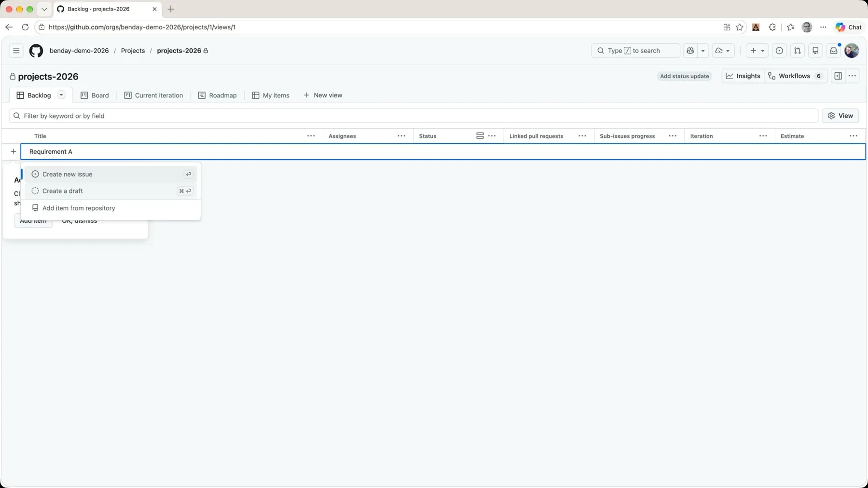Click the Status group-by icon

480,136
